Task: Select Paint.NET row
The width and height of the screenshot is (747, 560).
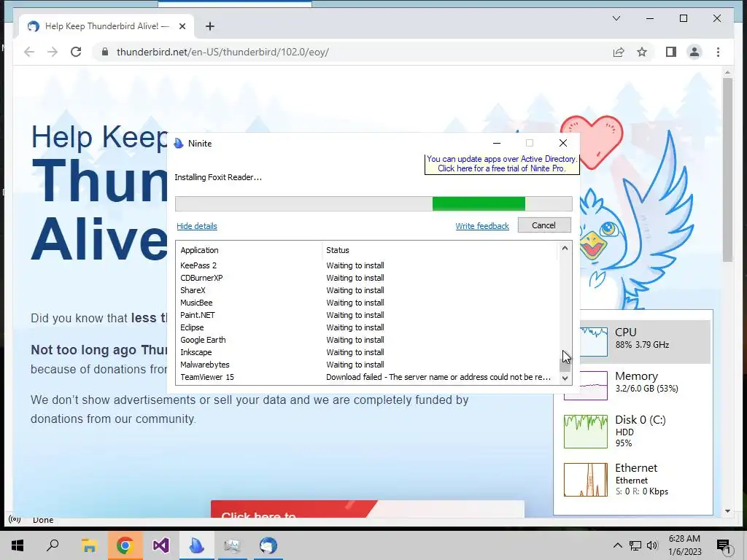Action: point(367,315)
